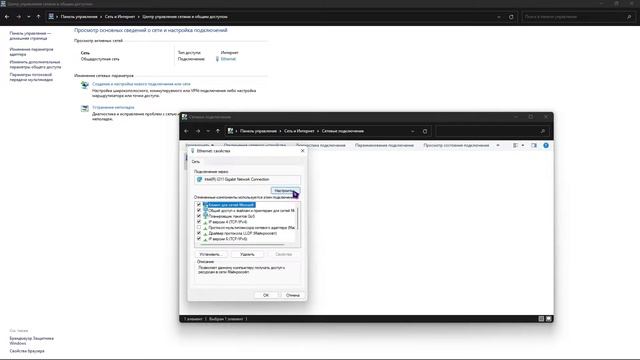Click 'Отключение сетевого устройства' in the toolbar
The image size is (640, 360).
tap(255, 145)
